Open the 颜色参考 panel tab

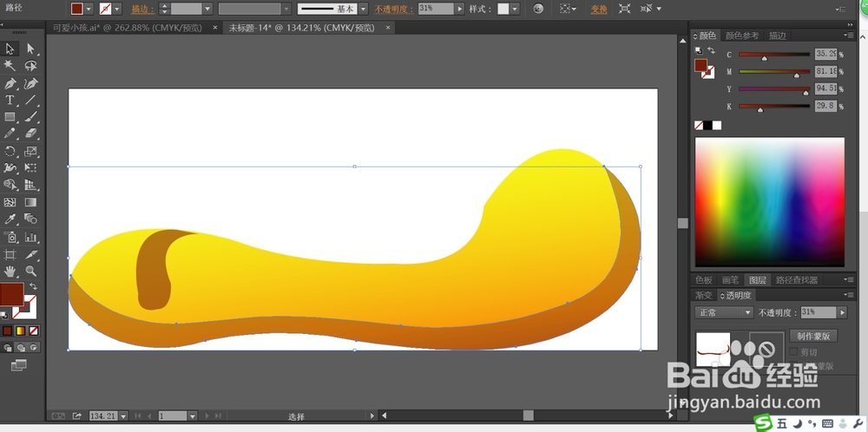click(x=742, y=36)
